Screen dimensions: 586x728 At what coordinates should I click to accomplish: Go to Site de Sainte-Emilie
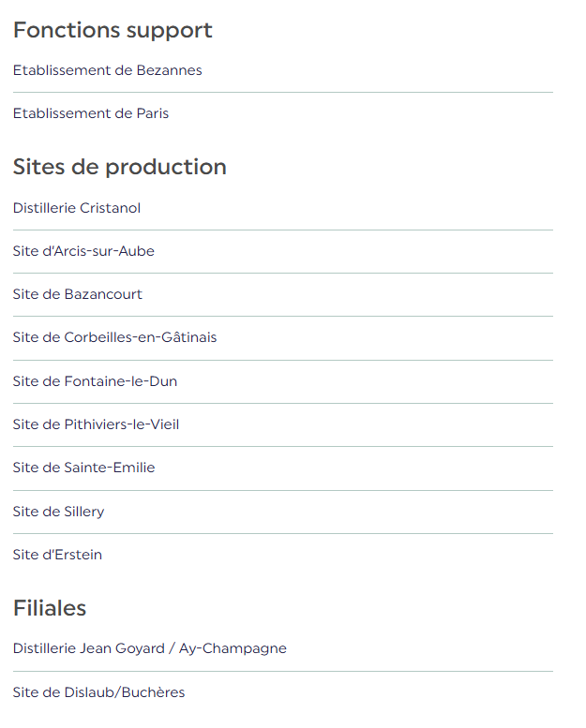84,468
